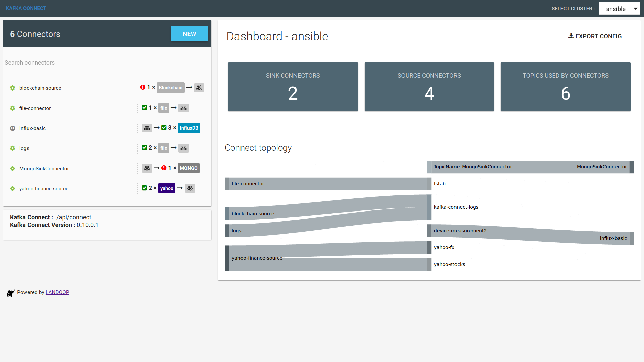Click the file-connector settings gear icon
The height and width of the screenshot is (362, 644).
tap(12, 108)
